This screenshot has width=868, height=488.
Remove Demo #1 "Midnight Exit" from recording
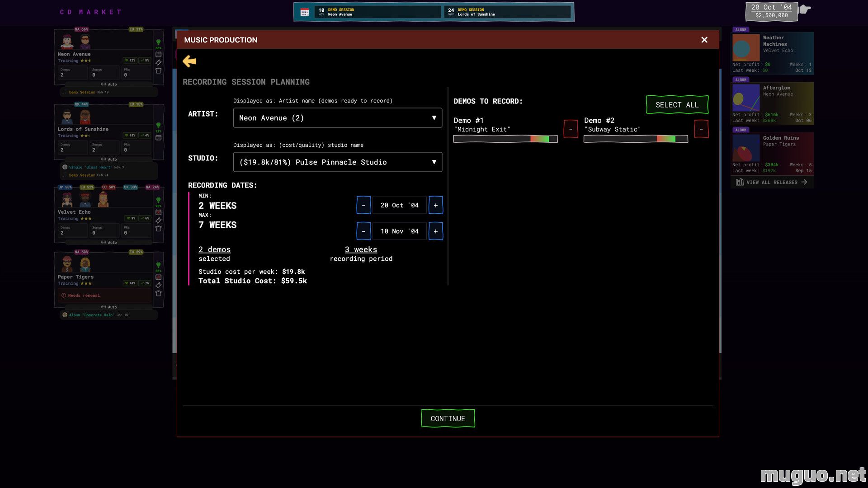pos(571,129)
